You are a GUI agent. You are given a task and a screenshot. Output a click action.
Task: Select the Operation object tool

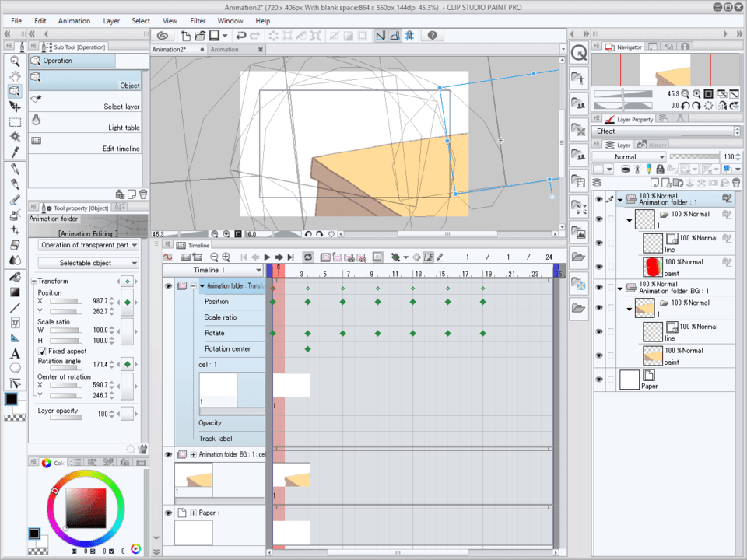15,92
